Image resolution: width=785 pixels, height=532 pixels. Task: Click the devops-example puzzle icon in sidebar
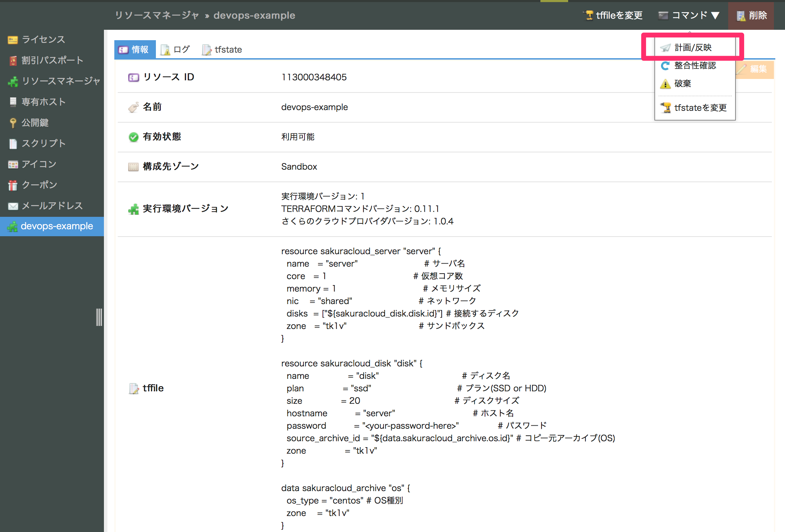pyautogui.click(x=12, y=227)
